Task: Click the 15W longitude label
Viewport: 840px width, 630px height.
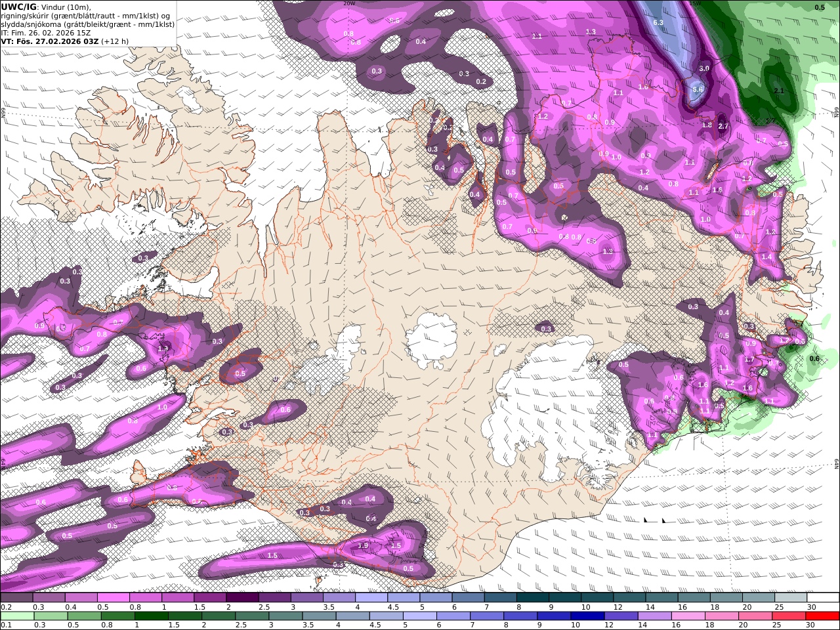Action: point(696,3)
